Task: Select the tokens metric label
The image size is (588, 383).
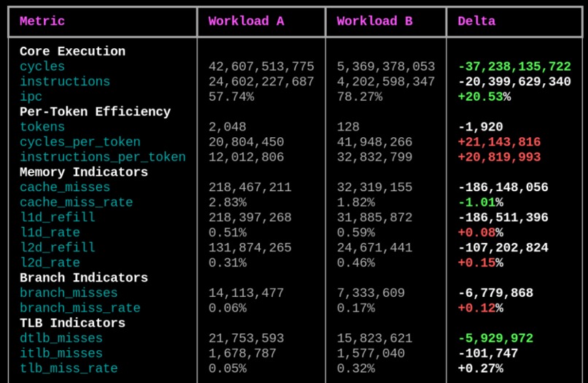Action: tap(42, 127)
